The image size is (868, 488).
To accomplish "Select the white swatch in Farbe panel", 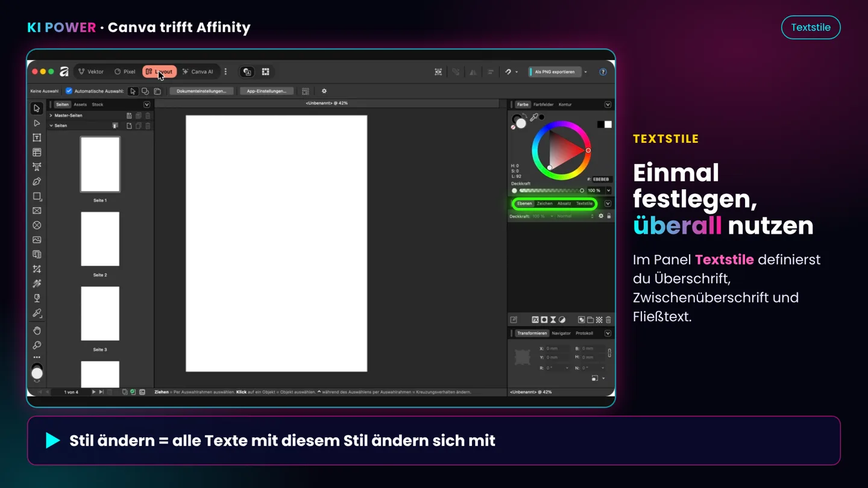I will pyautogui.click(x=608, y=125).
